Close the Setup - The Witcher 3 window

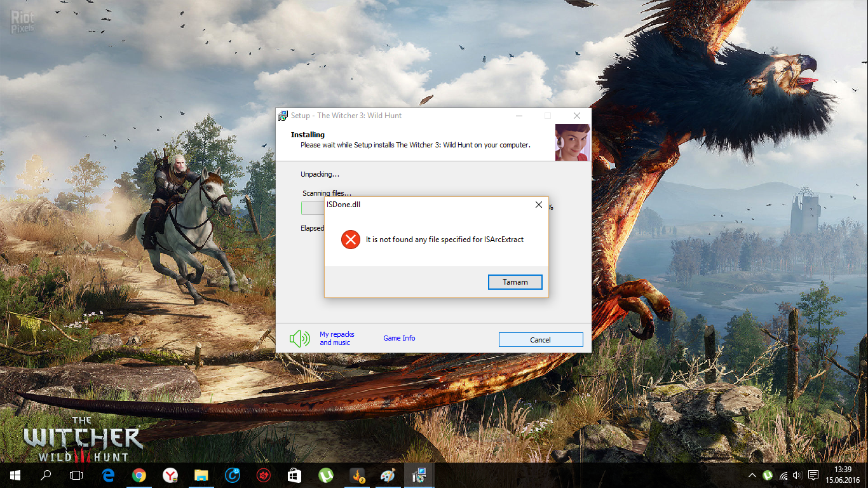[577, 116]
